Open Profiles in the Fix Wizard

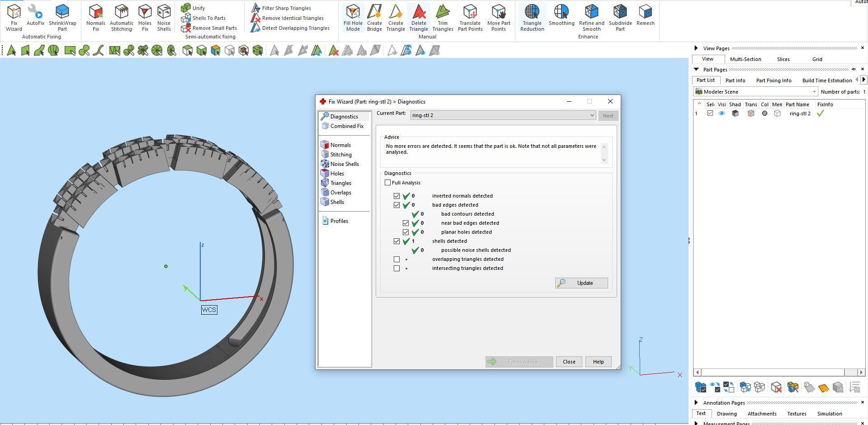[x=335, y=221]
